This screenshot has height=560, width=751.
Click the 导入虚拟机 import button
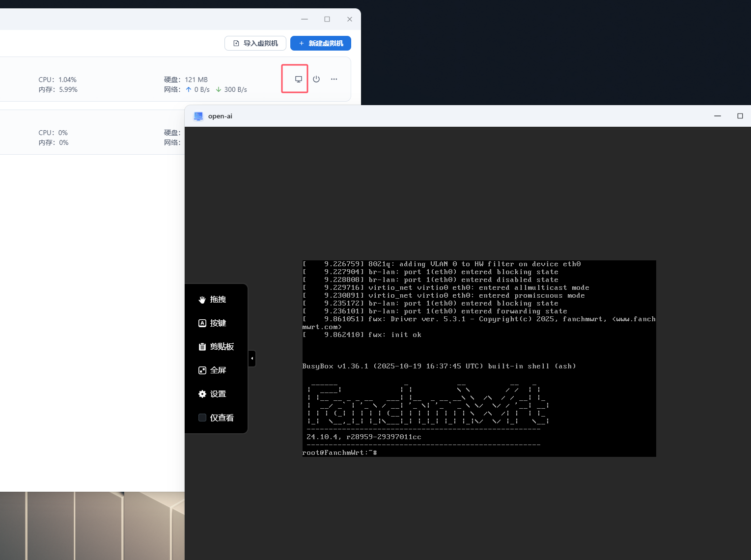[255, 43]
